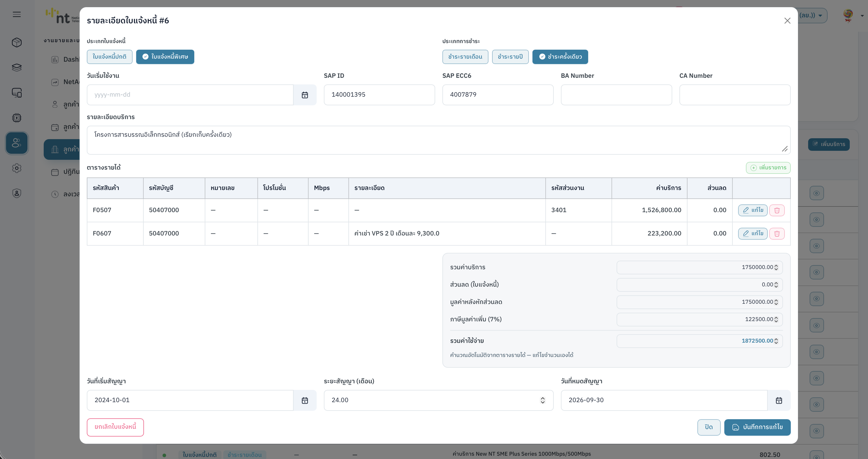Open calendar picker for วันที่หมดสัญญา
Viewport: 868px width, 459px height.
(x=779, y=400)
